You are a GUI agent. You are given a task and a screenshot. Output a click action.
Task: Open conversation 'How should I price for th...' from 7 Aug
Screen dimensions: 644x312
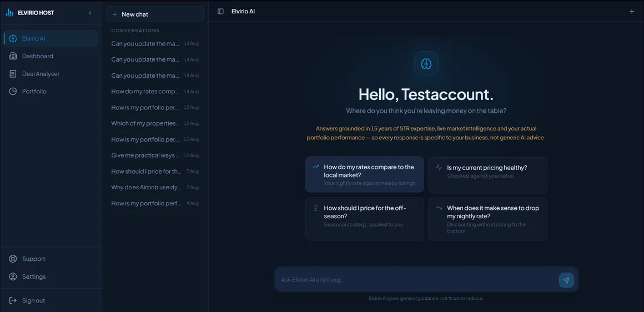[155, 171]
